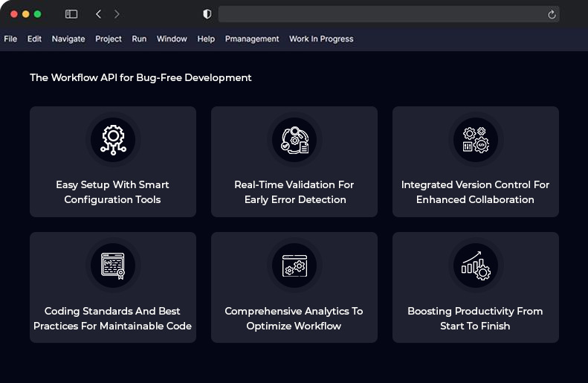Select the Project menu item
588x383 pixels.
coord(109,39)
